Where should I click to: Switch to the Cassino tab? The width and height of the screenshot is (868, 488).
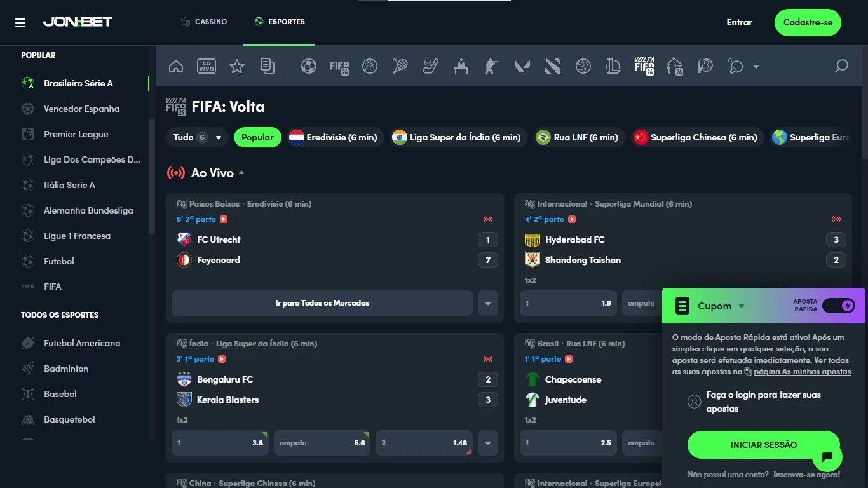(x=204, y=22)
